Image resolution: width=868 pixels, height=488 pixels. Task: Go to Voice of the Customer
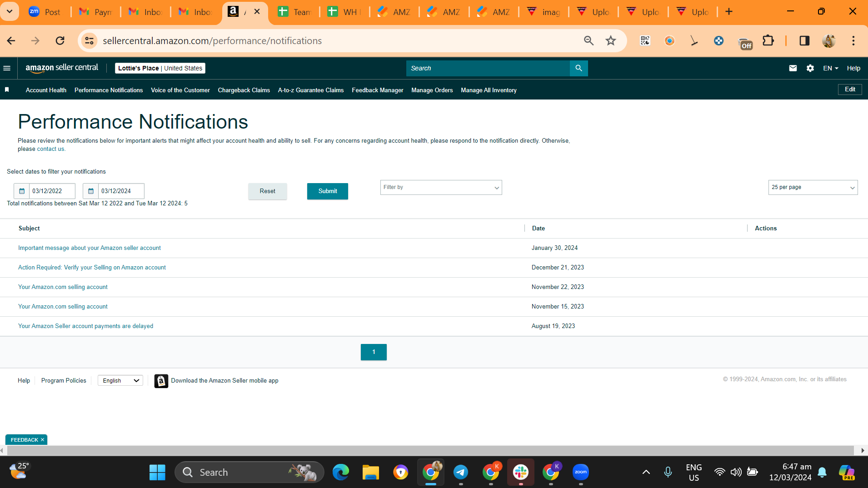tap(180, 90)
